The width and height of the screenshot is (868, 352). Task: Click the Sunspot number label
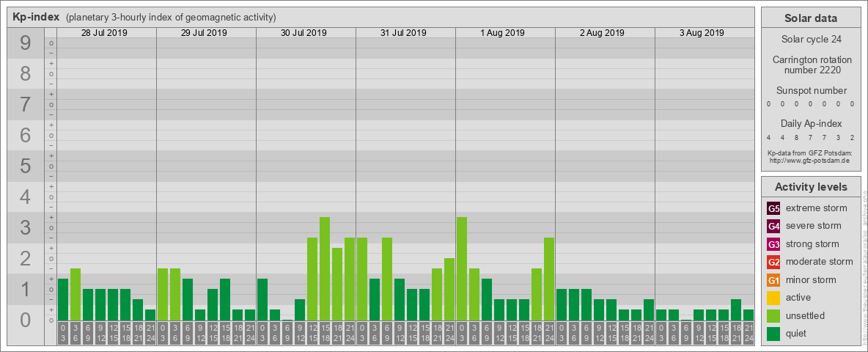(x=812, y=91)
